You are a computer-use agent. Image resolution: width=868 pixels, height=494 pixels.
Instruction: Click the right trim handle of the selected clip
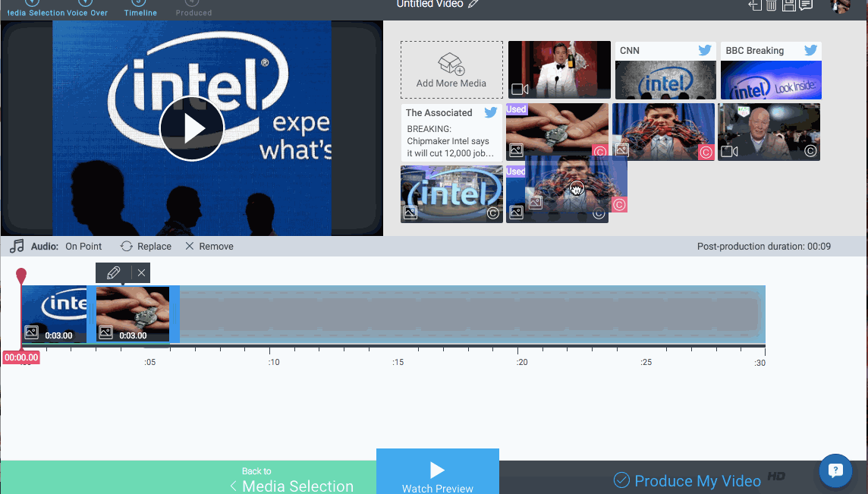tap(175, 314)
